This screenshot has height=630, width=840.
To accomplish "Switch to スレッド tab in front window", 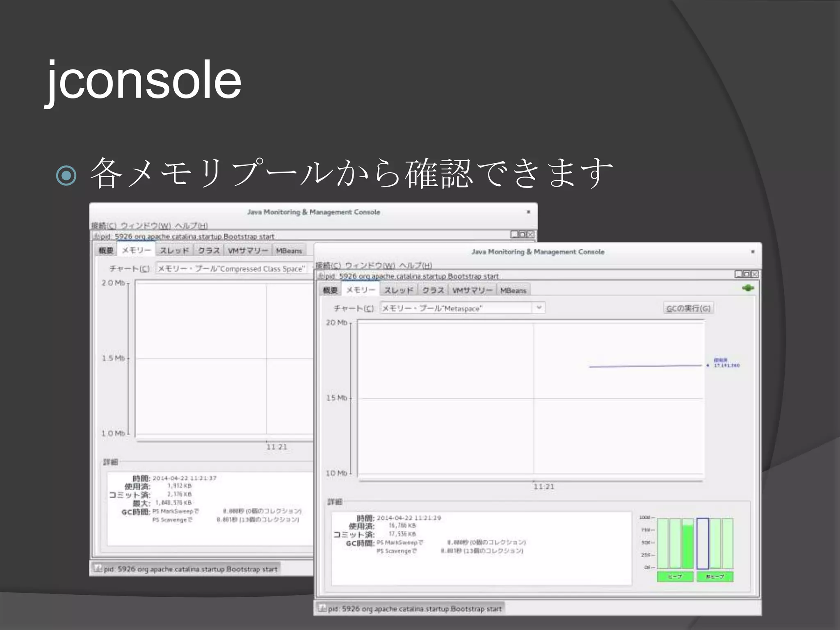I will click(x=399, y=290).
